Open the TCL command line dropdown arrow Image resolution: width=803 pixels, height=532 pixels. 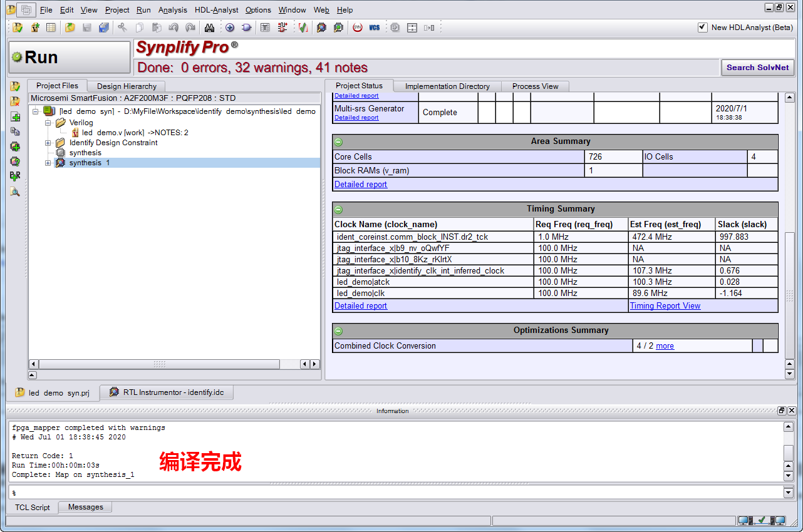pyautogui.click(x=789, y=493)
